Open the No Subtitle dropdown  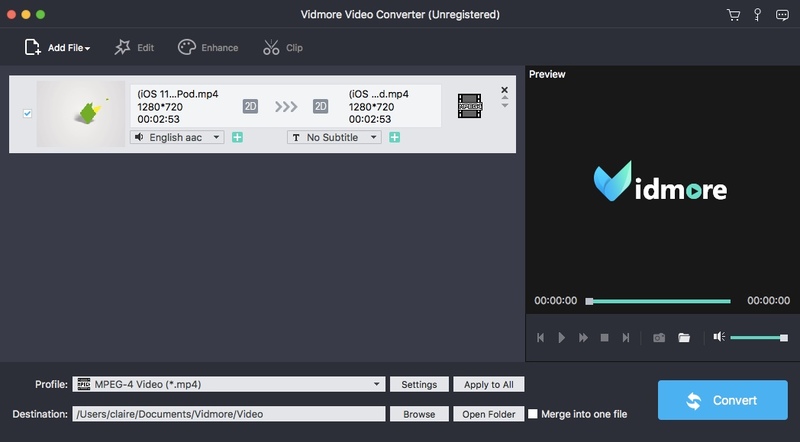334,137
